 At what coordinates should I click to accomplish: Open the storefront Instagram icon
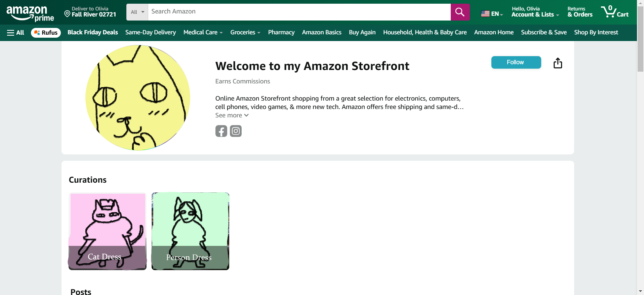click(236, 131)
